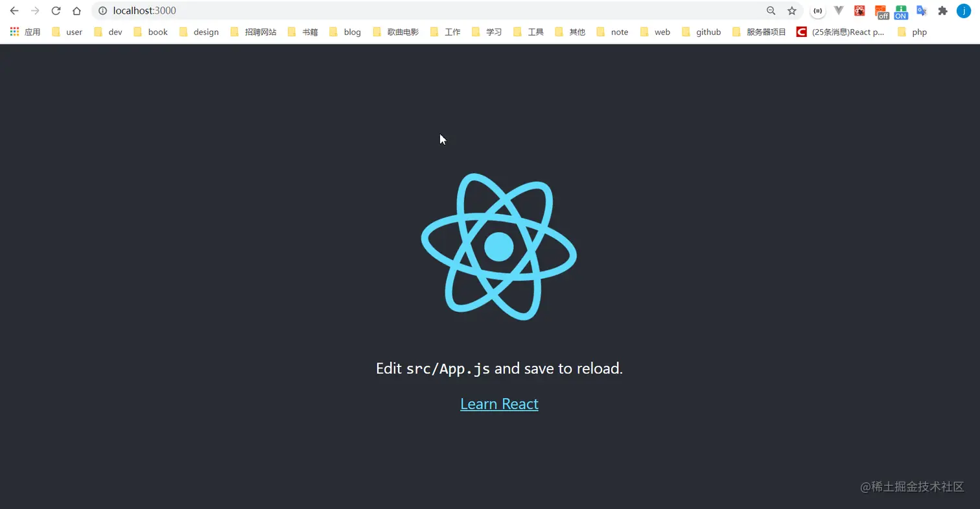Open the user bookmark folder

[x=67, y=32]
